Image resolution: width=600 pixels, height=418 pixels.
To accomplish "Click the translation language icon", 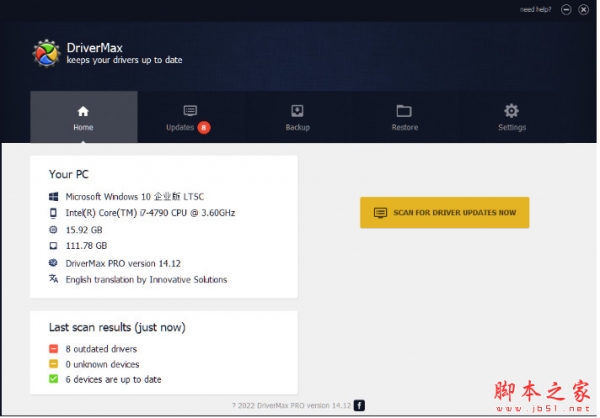I will point(53,279).
